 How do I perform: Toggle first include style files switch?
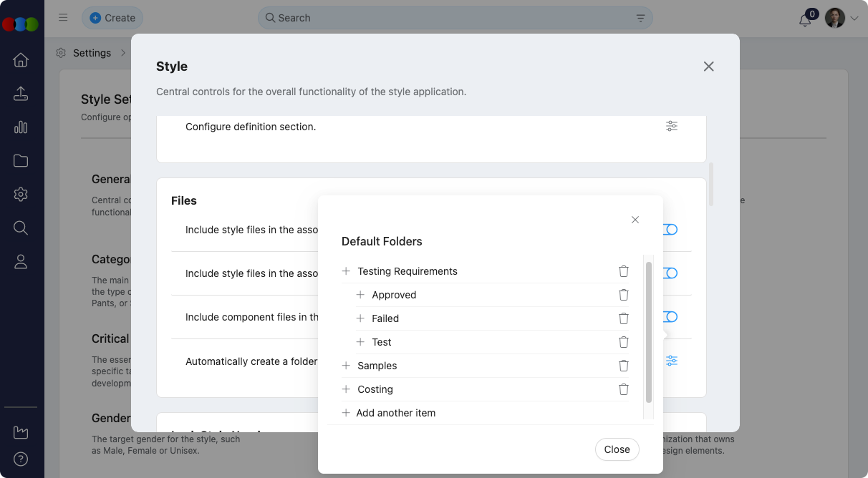pyautogui.click(x=670, y=230)
